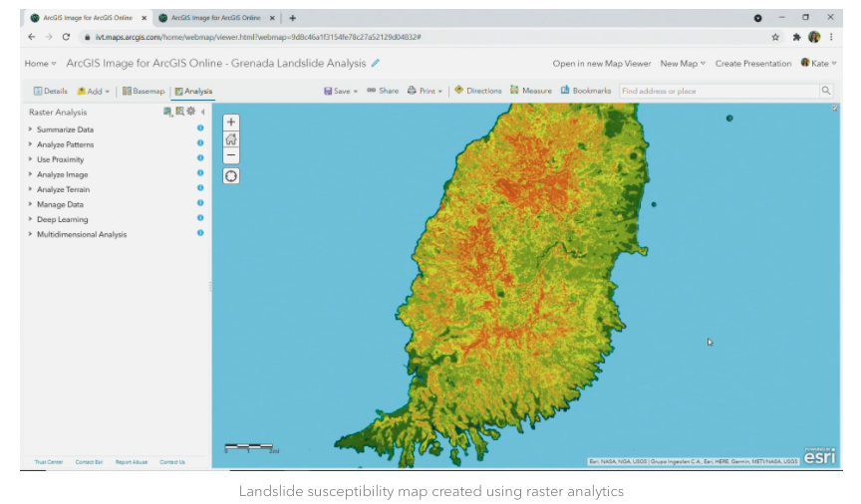
Task: Select the Analysis tab
Action: coord(193,91)
